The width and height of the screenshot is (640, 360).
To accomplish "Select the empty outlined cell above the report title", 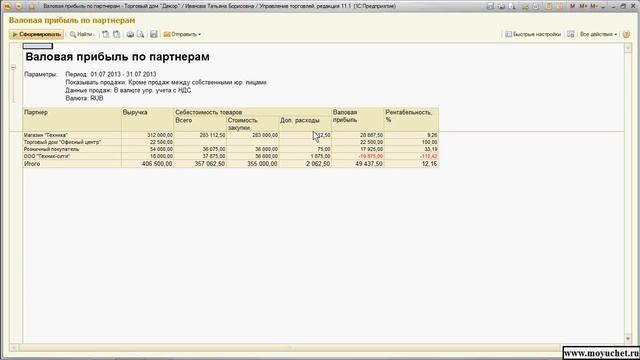I will (x=38, y=46).
